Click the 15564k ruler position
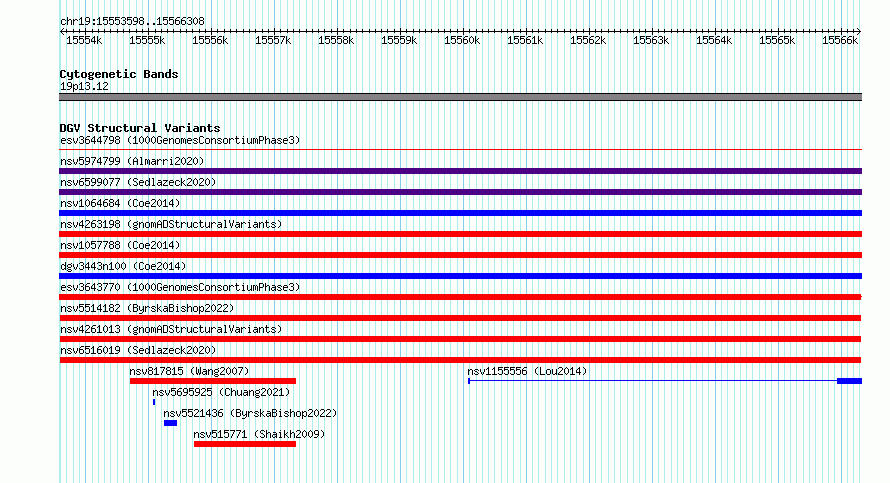Image resolution: width=890 pixels, height=483 pixels. 714,40
